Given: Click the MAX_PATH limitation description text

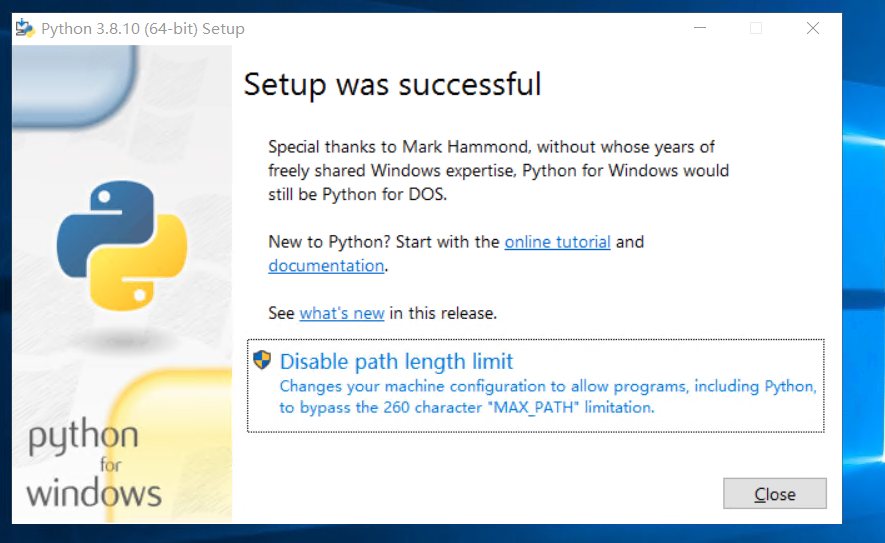Looking at the screenshot, I should tap(547, 397).
